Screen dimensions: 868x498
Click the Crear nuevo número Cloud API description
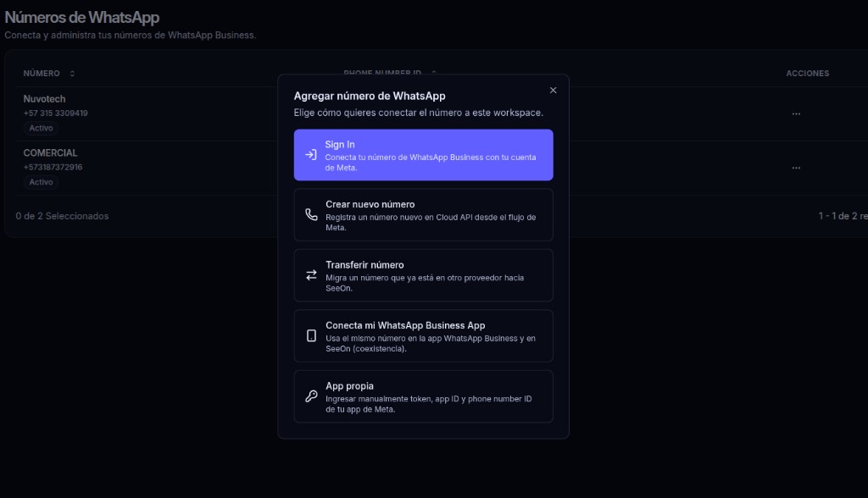click(x=431, y=223)
